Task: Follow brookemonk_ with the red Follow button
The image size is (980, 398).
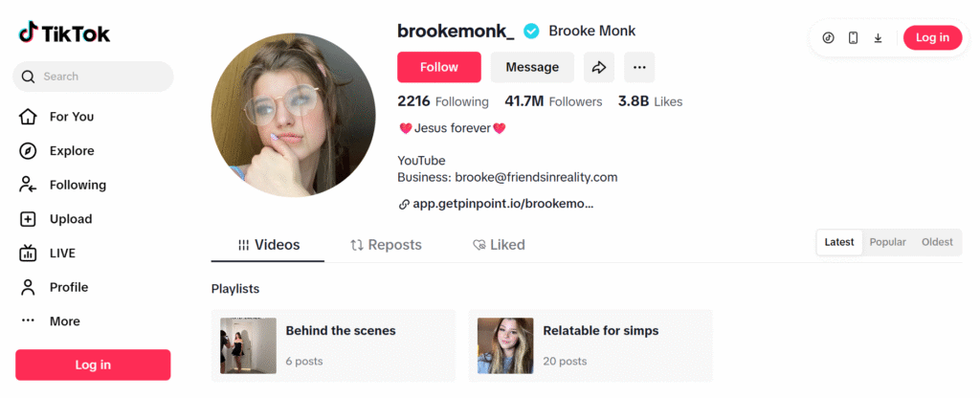Action: (x=439, y=67)
